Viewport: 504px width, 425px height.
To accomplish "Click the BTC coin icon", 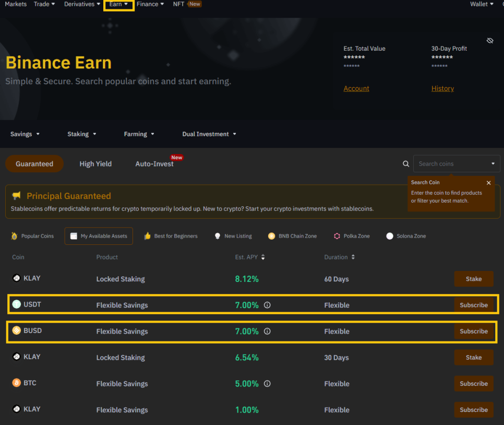I will click(16, 383).
